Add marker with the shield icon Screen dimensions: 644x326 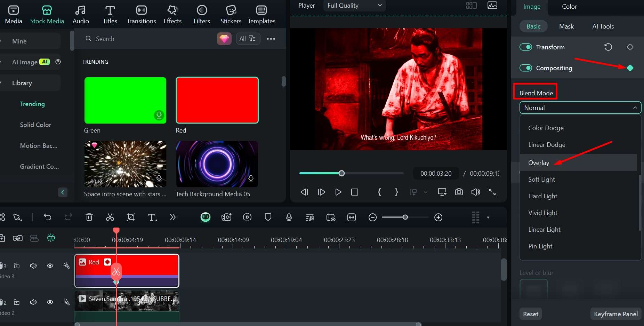268,217
